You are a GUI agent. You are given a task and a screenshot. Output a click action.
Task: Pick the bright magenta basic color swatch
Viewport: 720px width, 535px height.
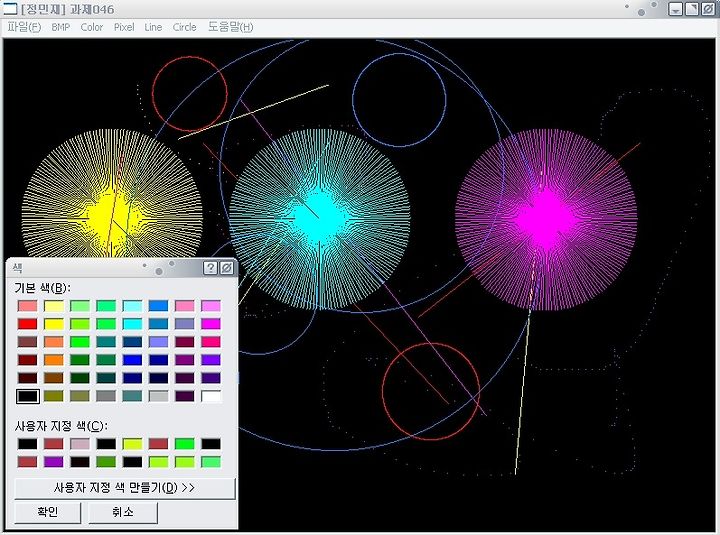pyautogui.click(x=211, y=324)
